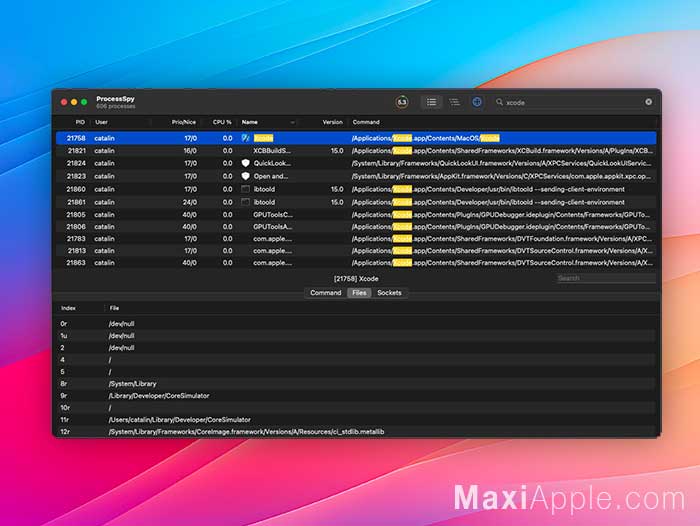Zoom the ProcessSpy window
This screenshot has height=526, width=700.
(84, 102)
